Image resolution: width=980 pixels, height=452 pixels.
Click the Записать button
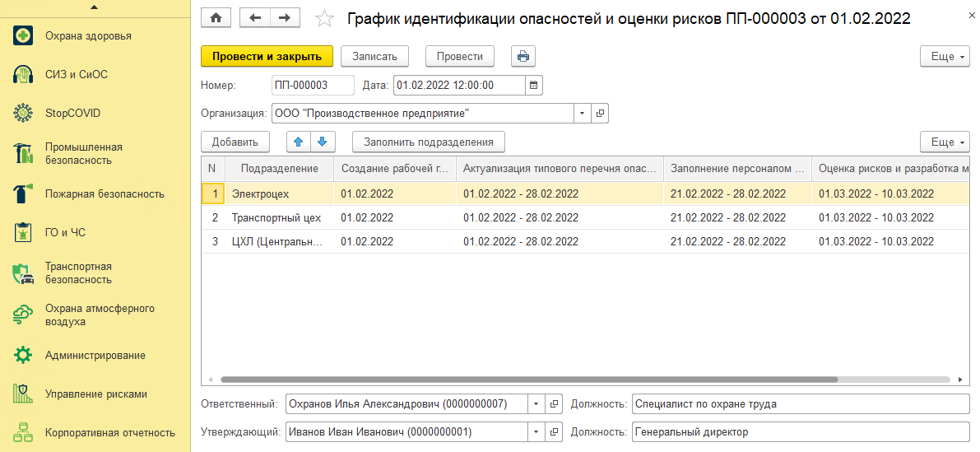click(374, 56)
